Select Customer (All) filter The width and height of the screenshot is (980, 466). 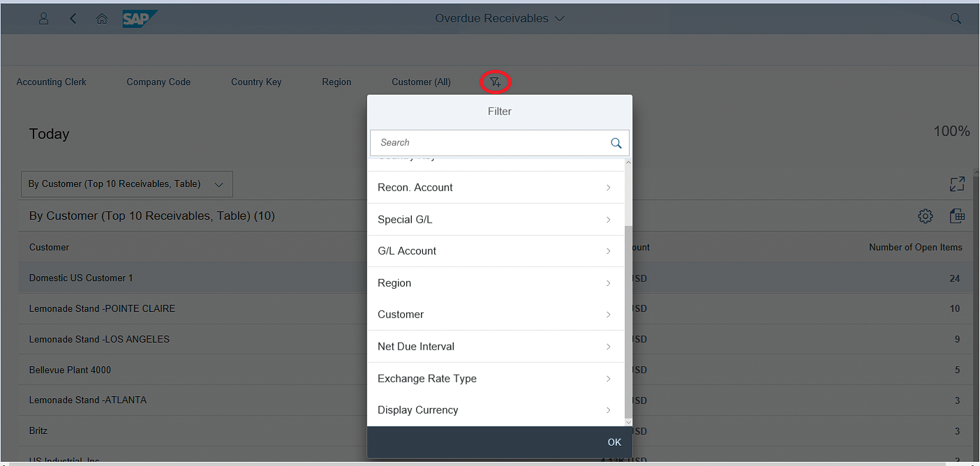(x=421, y=82)
